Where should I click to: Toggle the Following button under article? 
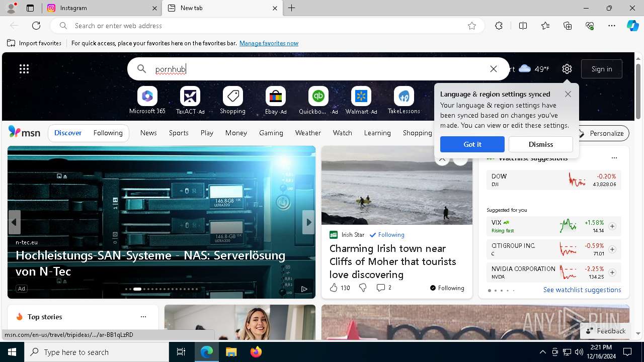(447, 288)
